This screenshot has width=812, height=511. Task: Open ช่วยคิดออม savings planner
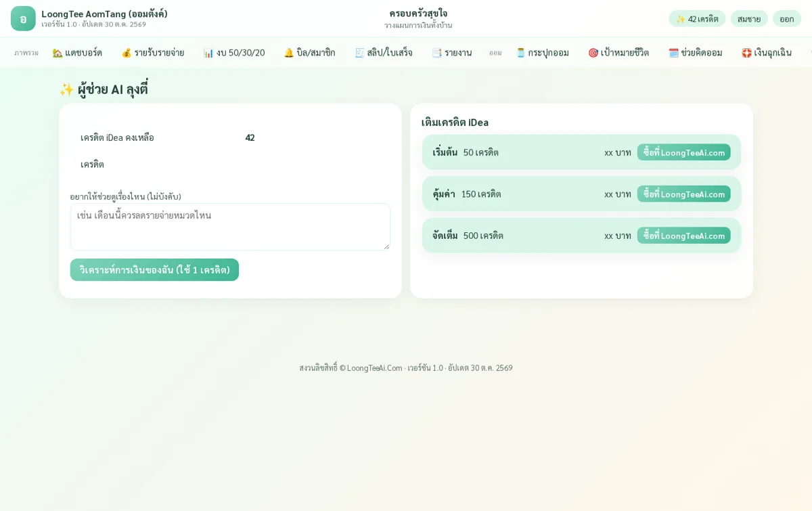pos(695,52)
